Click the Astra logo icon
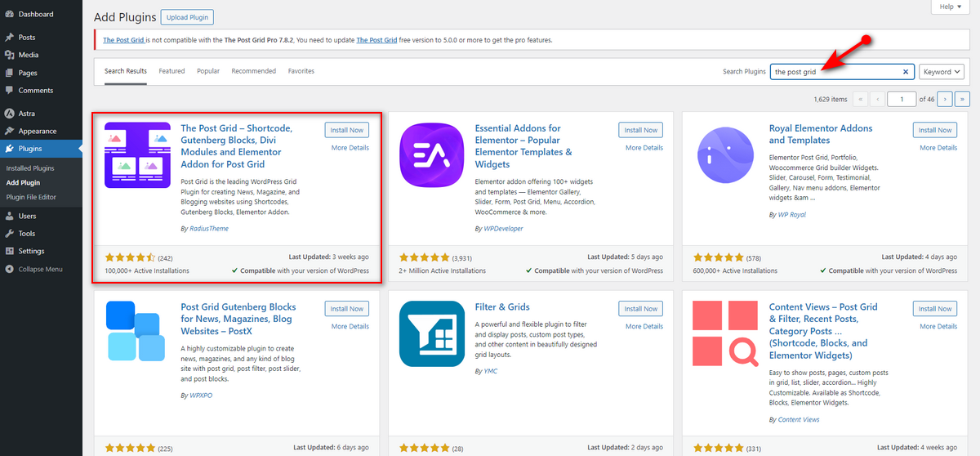 [x=9, y=114]
